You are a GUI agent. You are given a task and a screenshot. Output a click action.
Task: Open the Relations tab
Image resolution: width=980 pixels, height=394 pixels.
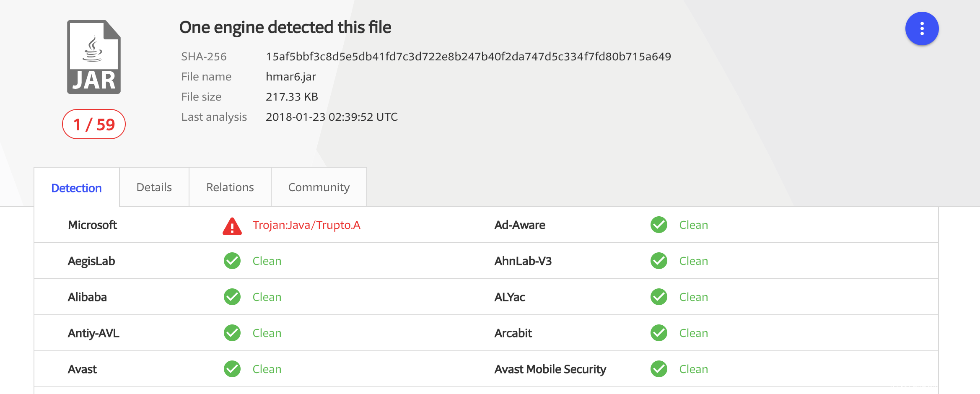tap(230, 187)
